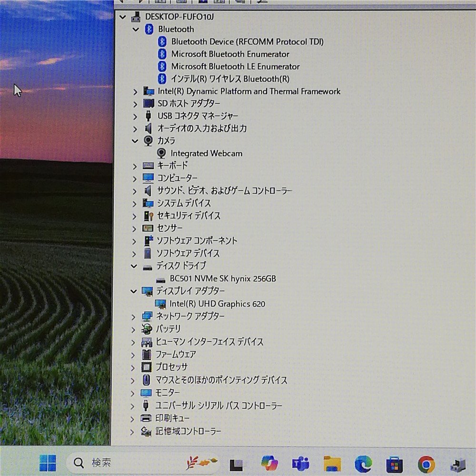The height and width of the screenshot is (476, 476).
Task: Launch File Explorer from the taskbar
Action: tap(332, 463)
